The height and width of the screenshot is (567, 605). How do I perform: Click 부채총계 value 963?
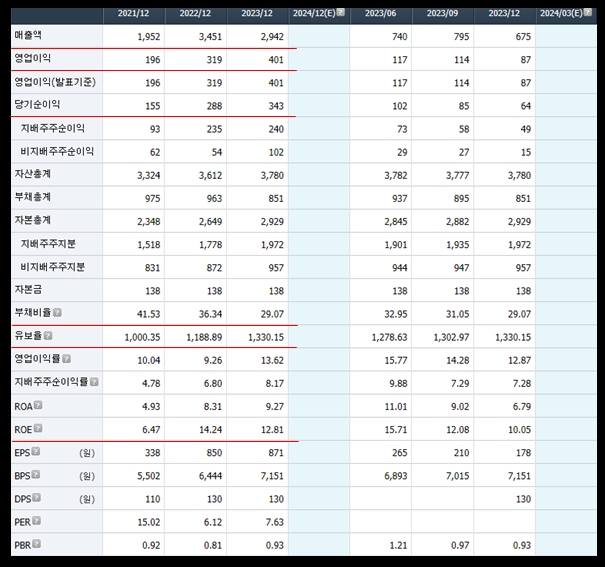[214, 199]
